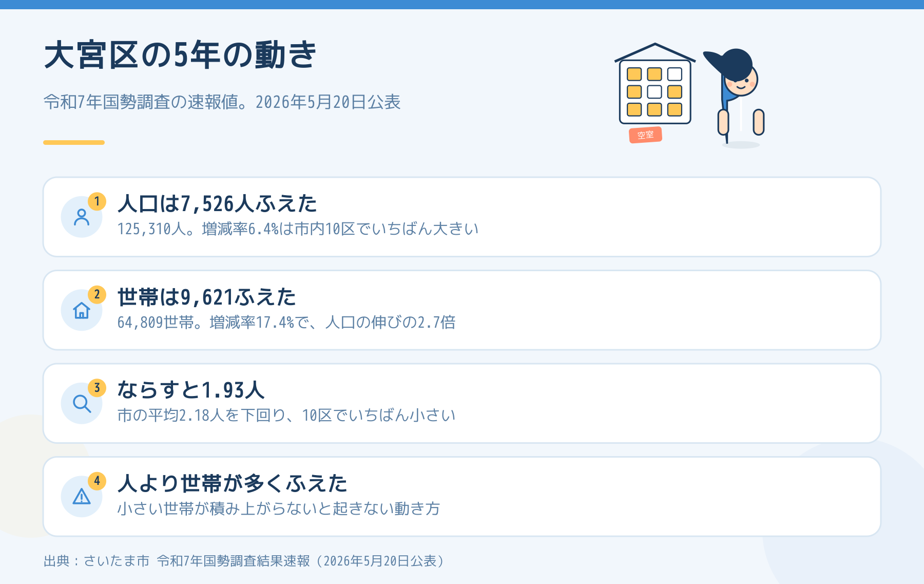Click the person icon in the population card

pos(82,217)
